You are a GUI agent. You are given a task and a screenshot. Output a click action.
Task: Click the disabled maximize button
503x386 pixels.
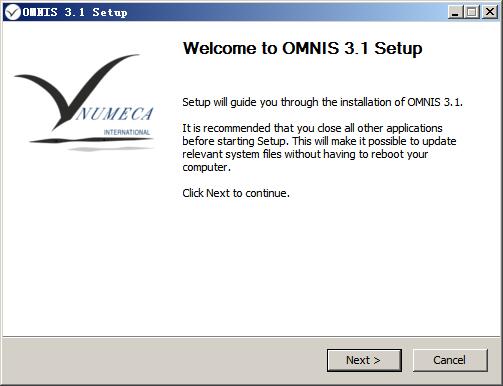472,12
